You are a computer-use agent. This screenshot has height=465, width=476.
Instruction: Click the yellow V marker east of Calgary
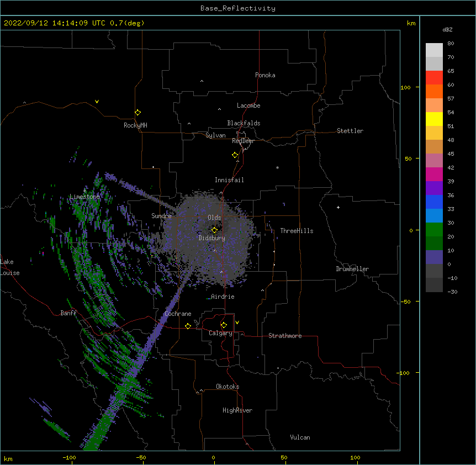[x=237, y=323]
